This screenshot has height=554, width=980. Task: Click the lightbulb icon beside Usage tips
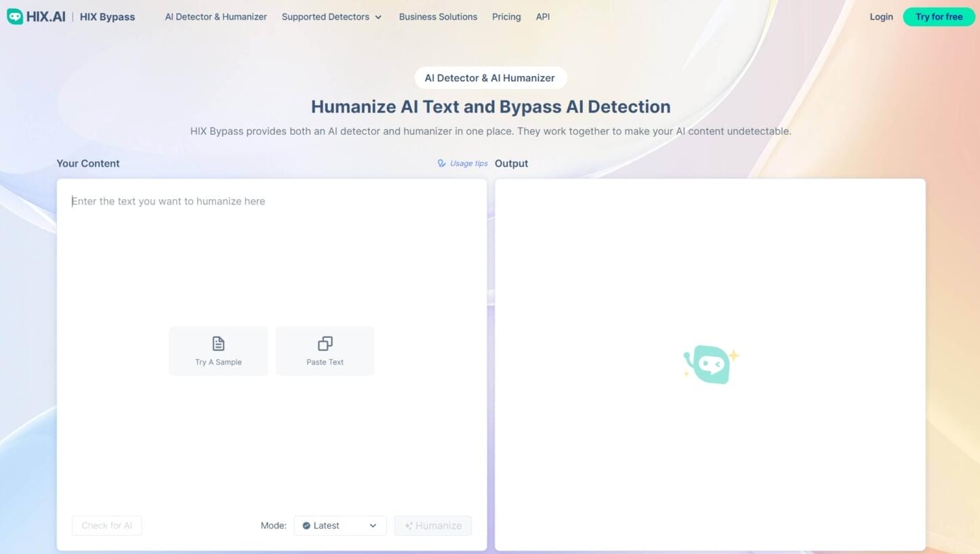tap(441, 163)
